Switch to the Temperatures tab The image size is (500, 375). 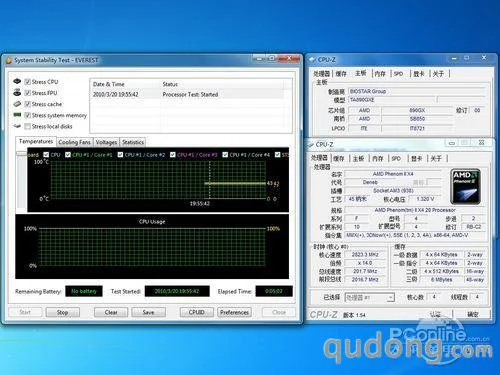36,141
